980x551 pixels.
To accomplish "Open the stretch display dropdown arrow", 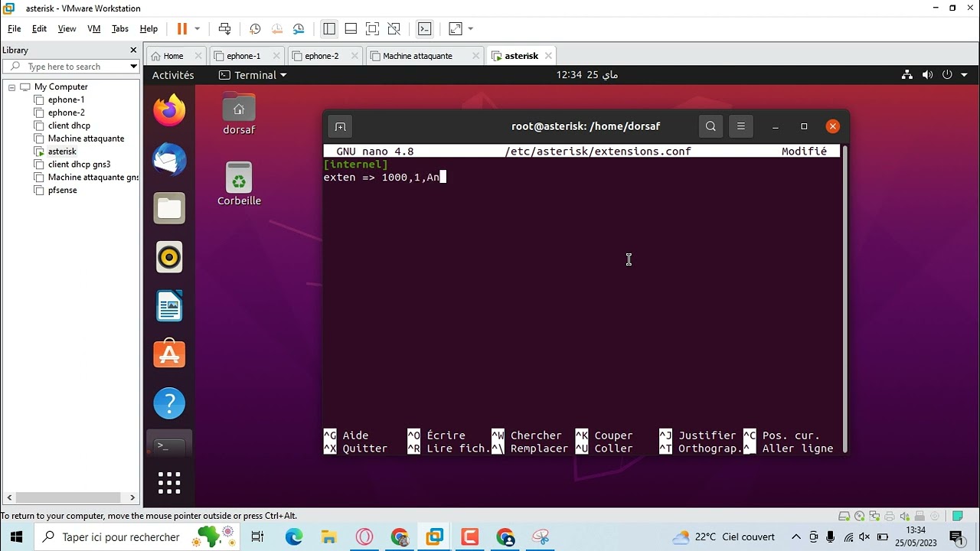I will tap(470, 29).
